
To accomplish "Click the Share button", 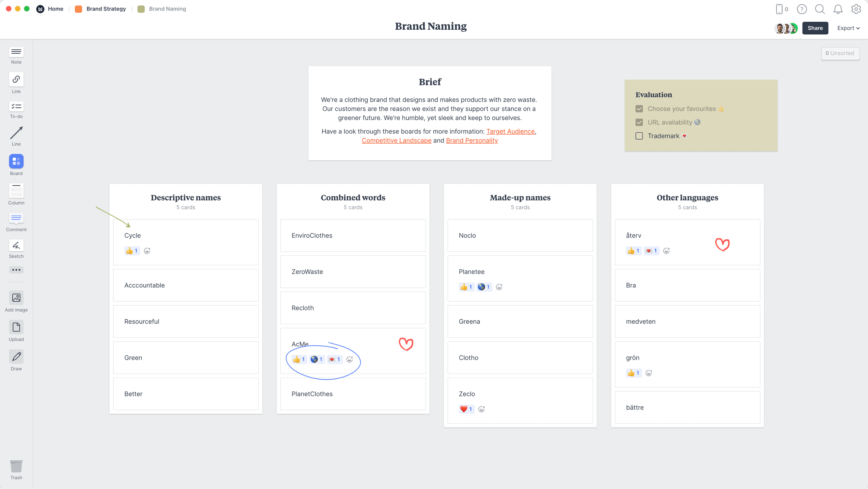I will click(x=815, y=27).
